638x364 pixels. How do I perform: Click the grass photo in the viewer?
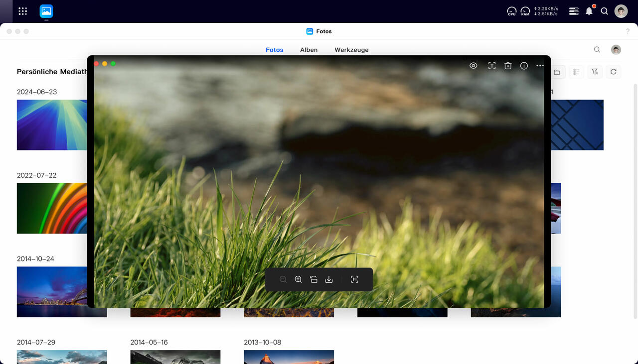(x=319, y=182)
